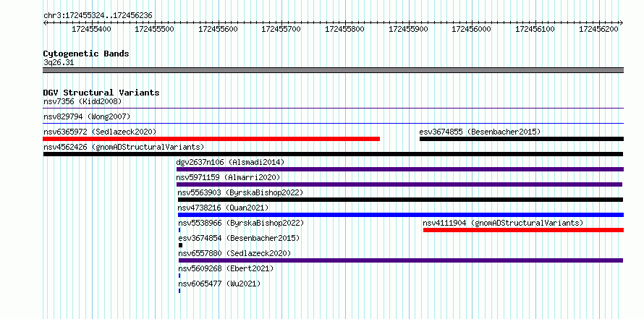Click the small blue nsv5538966 marker

[179, 230]
